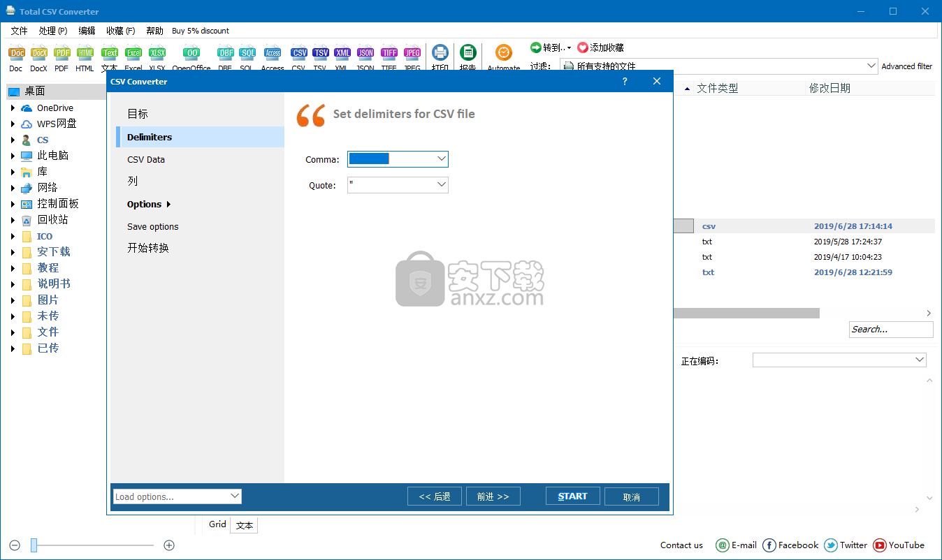
Task: Open the Advanced filter link
Action: pyautogui.click(x=907, y=66)
